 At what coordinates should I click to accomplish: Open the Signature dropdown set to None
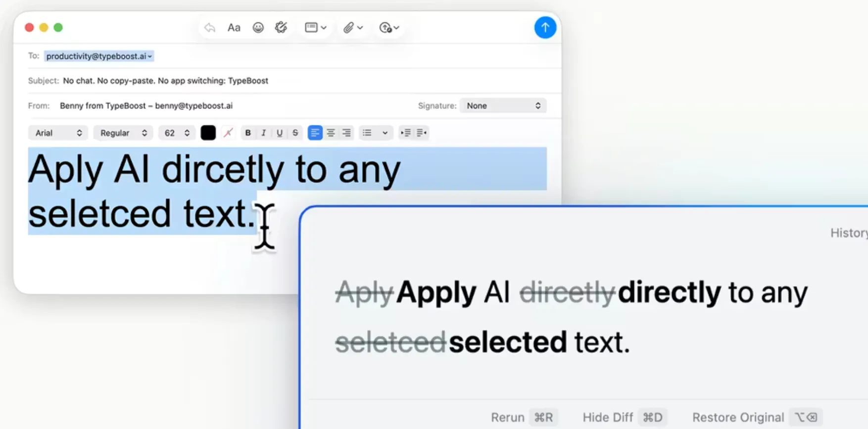(503, 106)
